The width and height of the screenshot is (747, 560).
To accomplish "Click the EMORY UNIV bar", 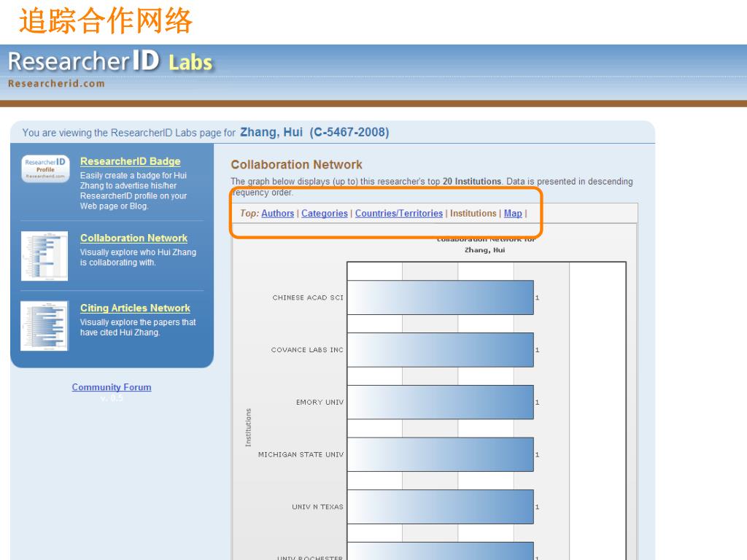I will (440, 402).
